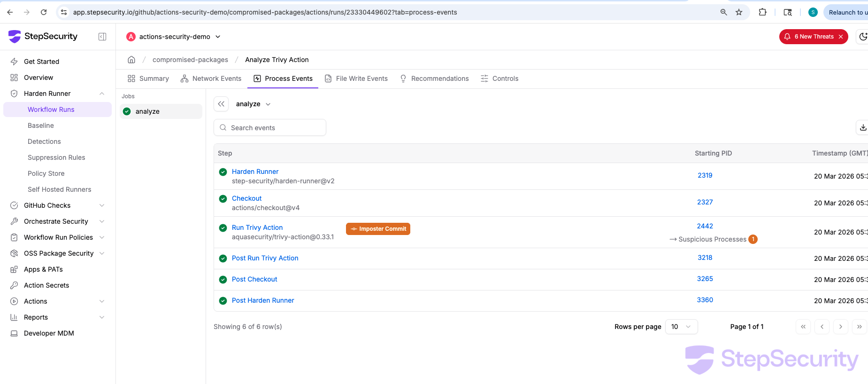Screen dimensions: 868x384
Task: Open the Checkout step link
Action: pos(246,198)
